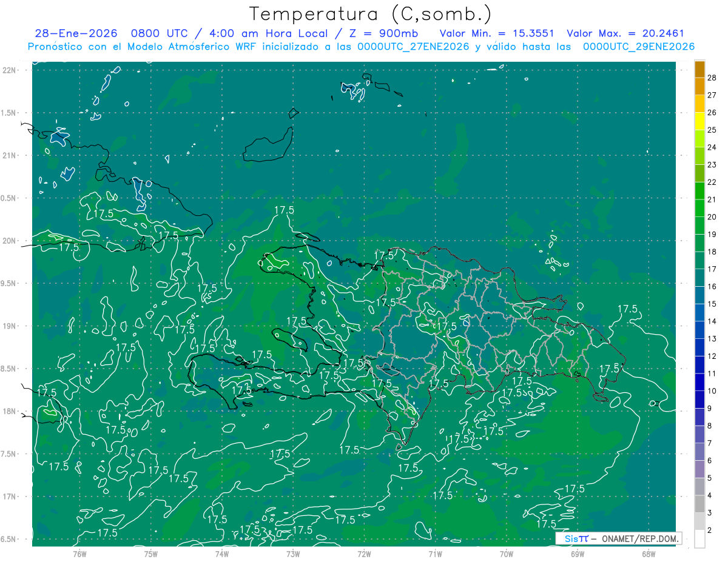Click the '9.5N' latitude axis label
This screenshot has width=728, height=562.
pyautogui.click(x=8, y=283)
